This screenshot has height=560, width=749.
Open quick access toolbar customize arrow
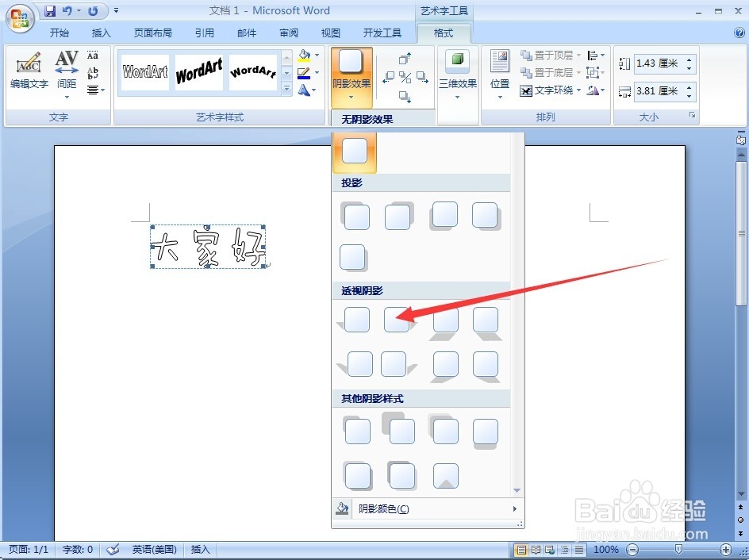coord(116,10)
